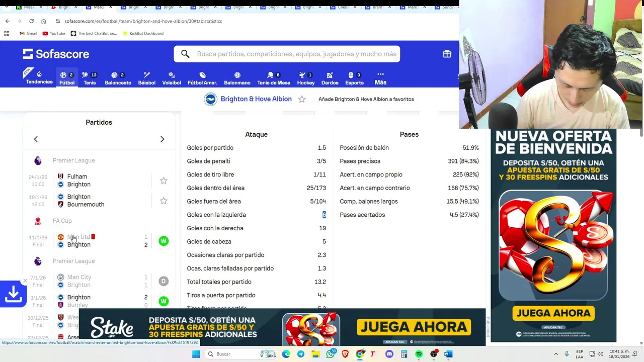Click the download arrow floating button
This screenshot has height=362, width=644.
[x=13, y=294]
